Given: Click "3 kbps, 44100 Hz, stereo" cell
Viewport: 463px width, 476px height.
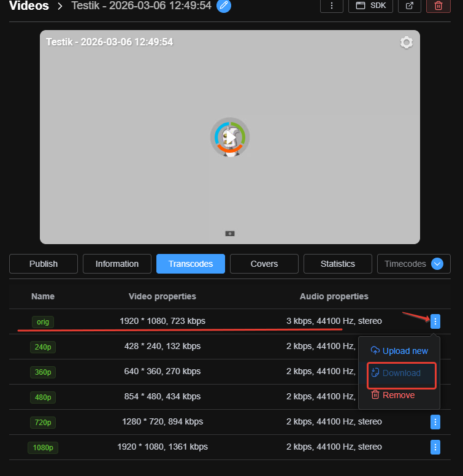Looking at the screenshot, I should coord(334,321).
